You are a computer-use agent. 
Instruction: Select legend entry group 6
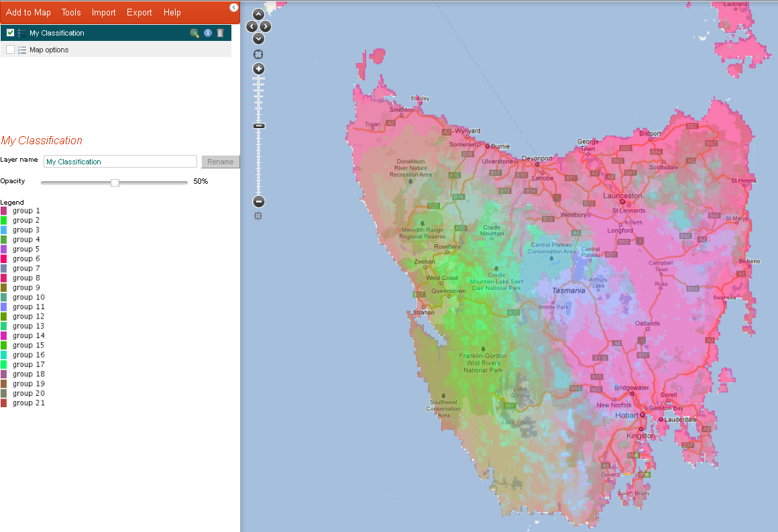click(26, 258)
